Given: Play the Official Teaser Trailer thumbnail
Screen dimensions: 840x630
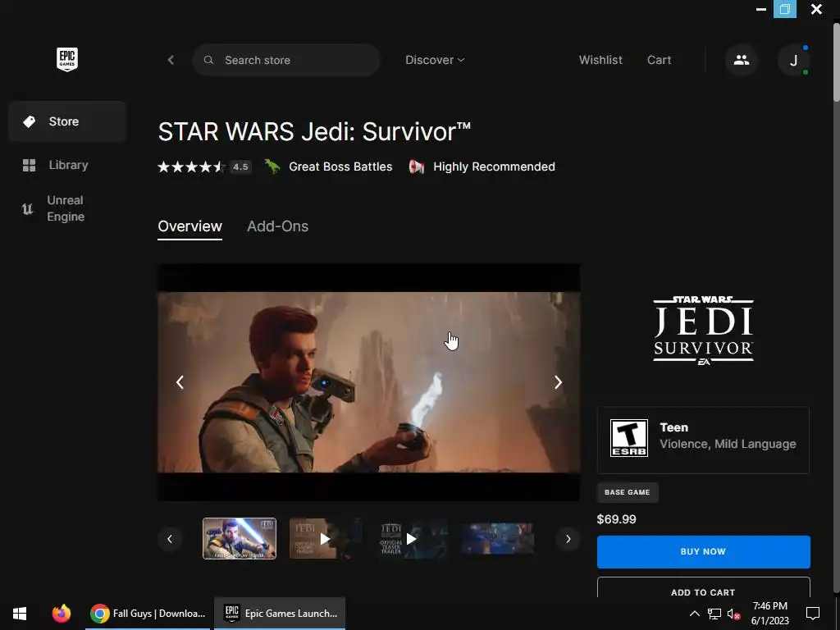Looking at the screenshot, I should coord(412,538).
